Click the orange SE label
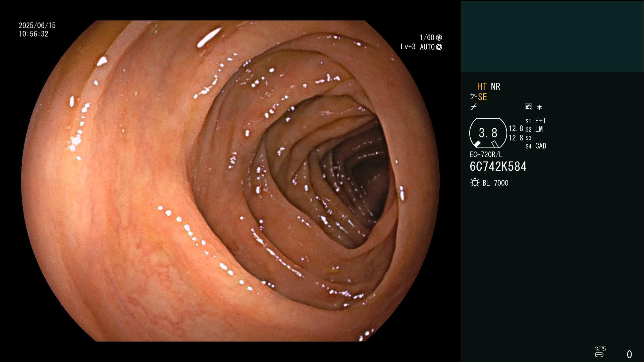The image size is (644, 362). (x=482, y=97)
